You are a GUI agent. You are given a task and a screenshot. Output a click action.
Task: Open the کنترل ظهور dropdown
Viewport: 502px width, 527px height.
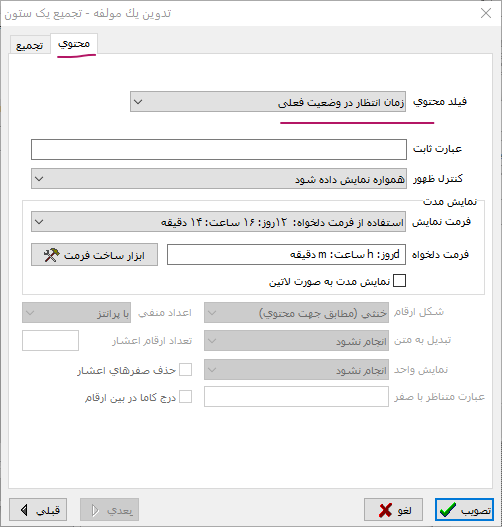(219, 178)
